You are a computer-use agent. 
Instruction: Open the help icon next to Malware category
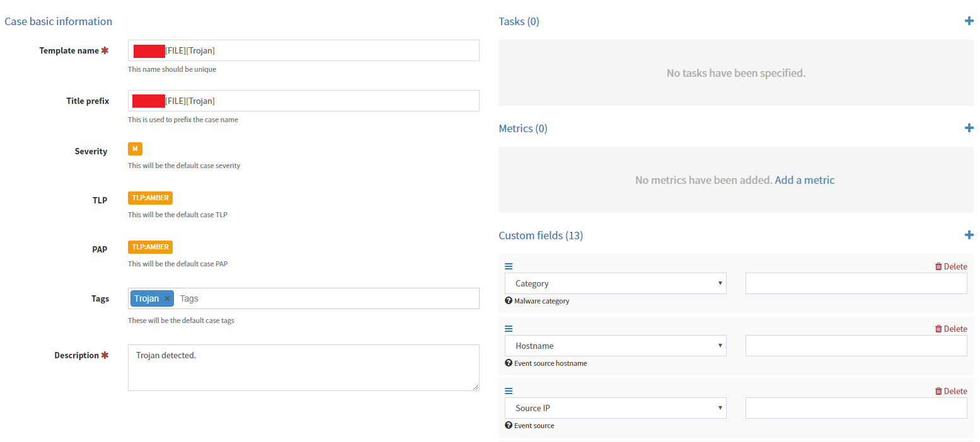[x=508, y=300]
